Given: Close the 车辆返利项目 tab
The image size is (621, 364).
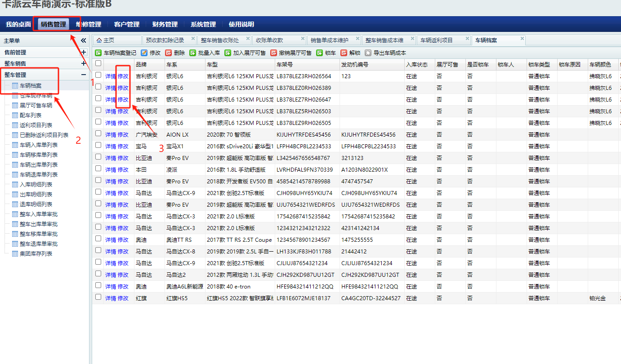Looking at the screenshot, I should [467, 39].
